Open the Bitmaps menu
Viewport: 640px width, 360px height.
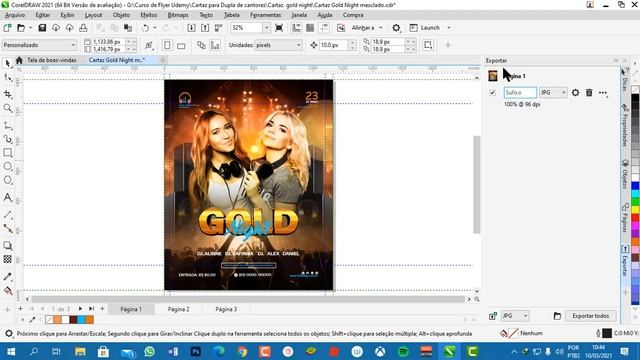(x=178, y=15)
